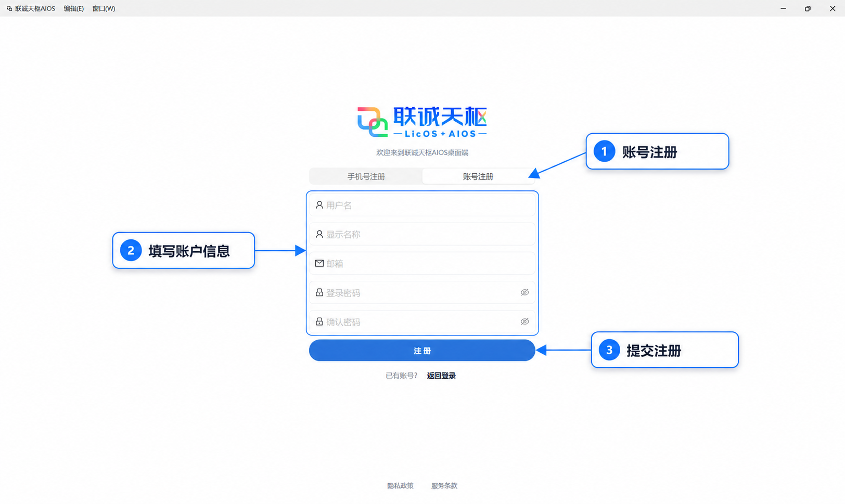Click the envelope icon in the 邮箱 field
The height and width of the screenshot is (504, 845).
pos(319,264)
